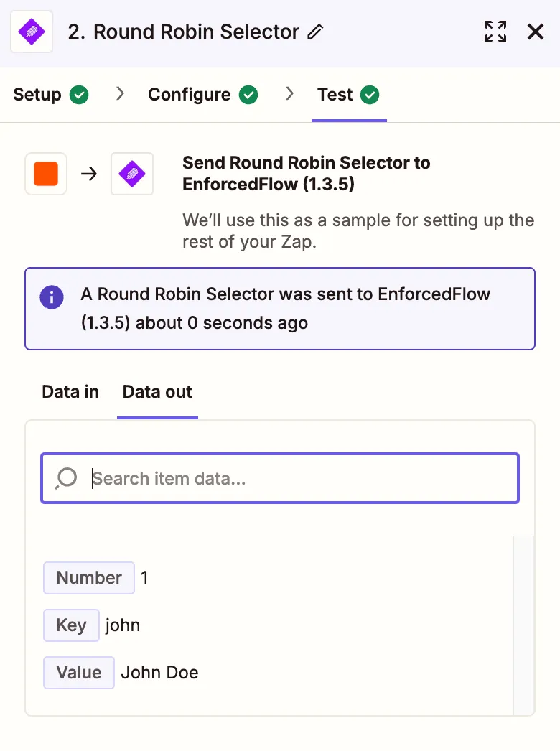Image resolution: width=560 pixels, height=751 pixels.
Task: Switch to the Configure tab
Action: [190, 95]
